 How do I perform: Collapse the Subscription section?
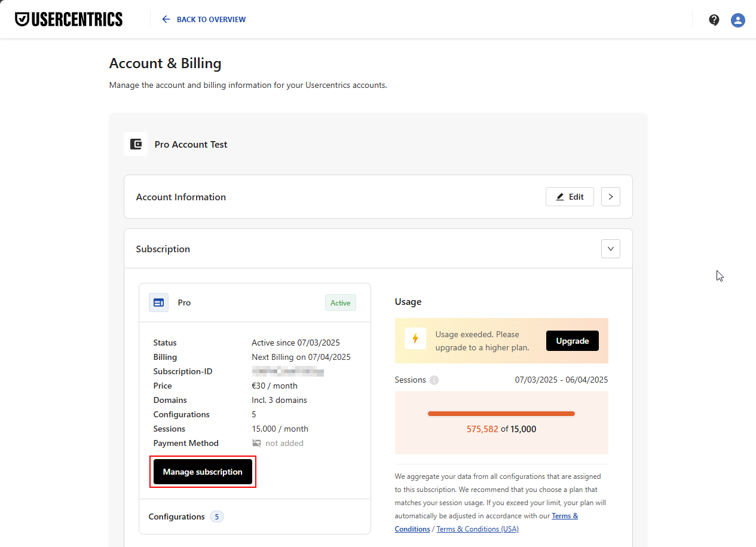click(611, 249)
